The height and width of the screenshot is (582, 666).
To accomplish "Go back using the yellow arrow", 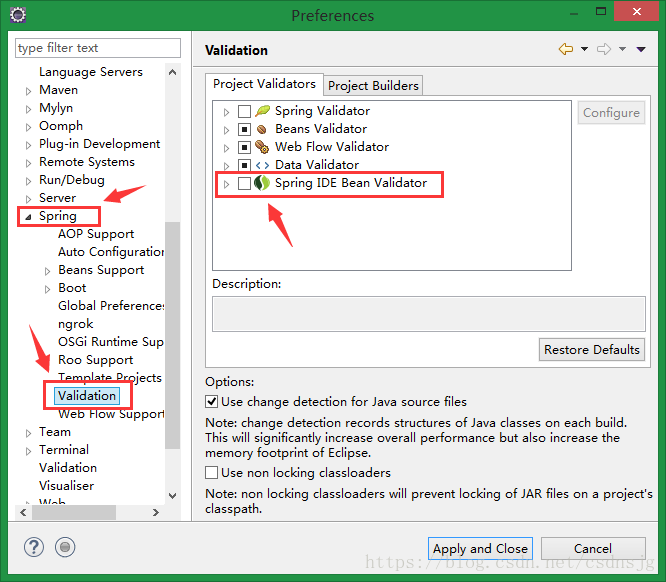I will point(566,49).
